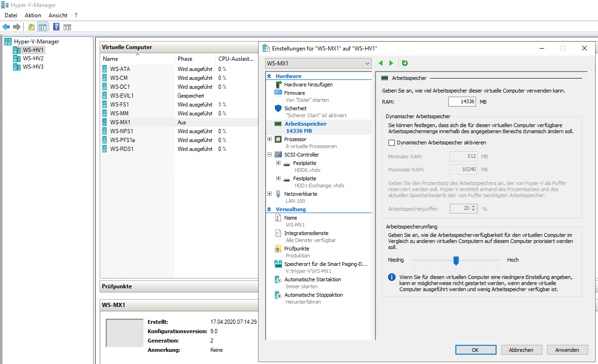Image resolution: width=598 pixels, height=364 pixels.
Task: Click the Forward arrow in Hyper-V Manager toolbar
Action: [x=17, y=27]
